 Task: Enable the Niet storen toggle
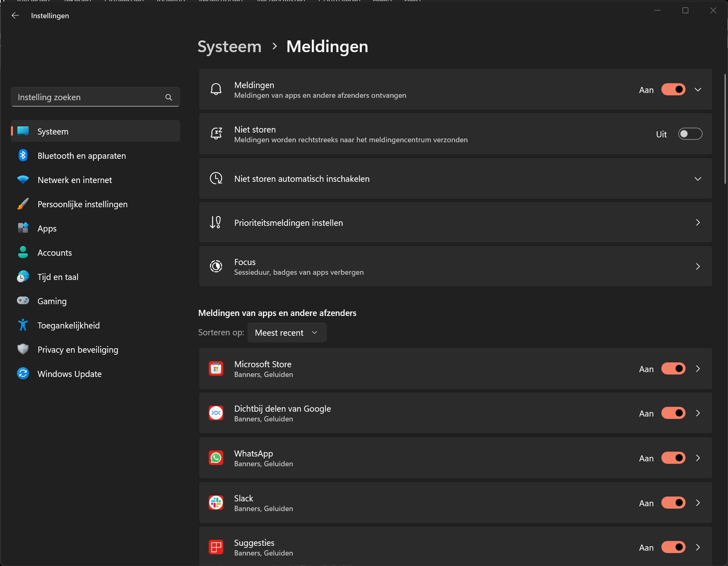(690, 134)
